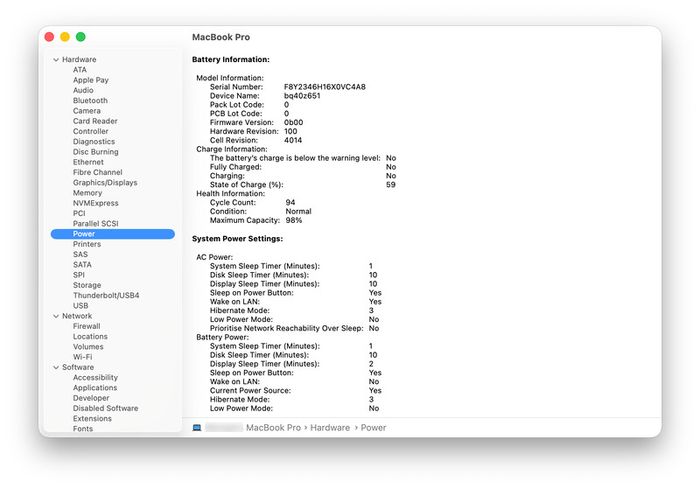Select Developer under Software

91,398
